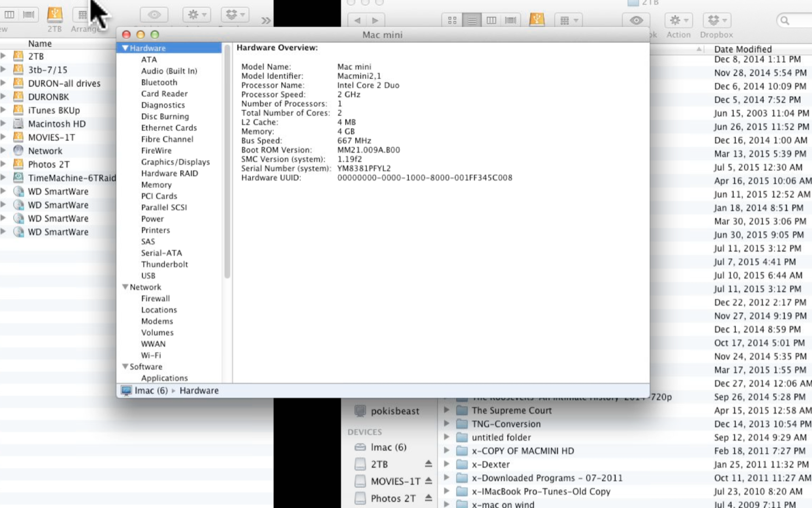Switch left Finder window to Cover Flow view
812x508 pixels.
(x=29, y=15)
